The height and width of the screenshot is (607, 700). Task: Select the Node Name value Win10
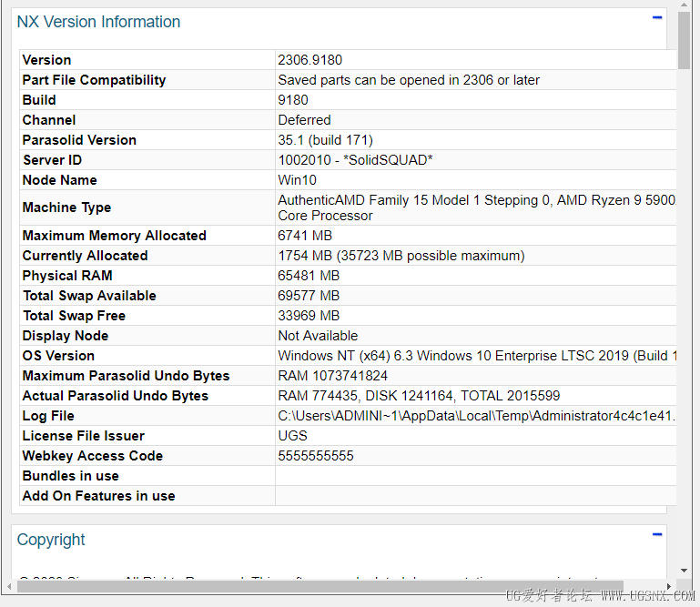pyautogui.click(x=297, y=180)
